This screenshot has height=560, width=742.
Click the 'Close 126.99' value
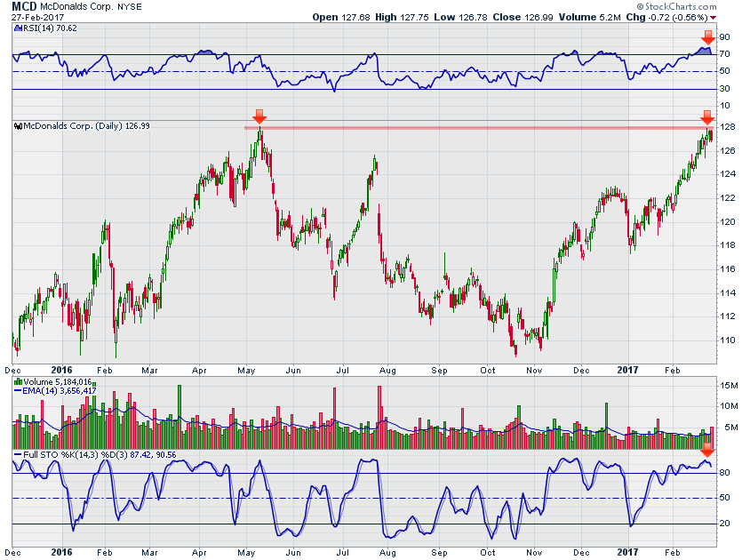point(523,18)
